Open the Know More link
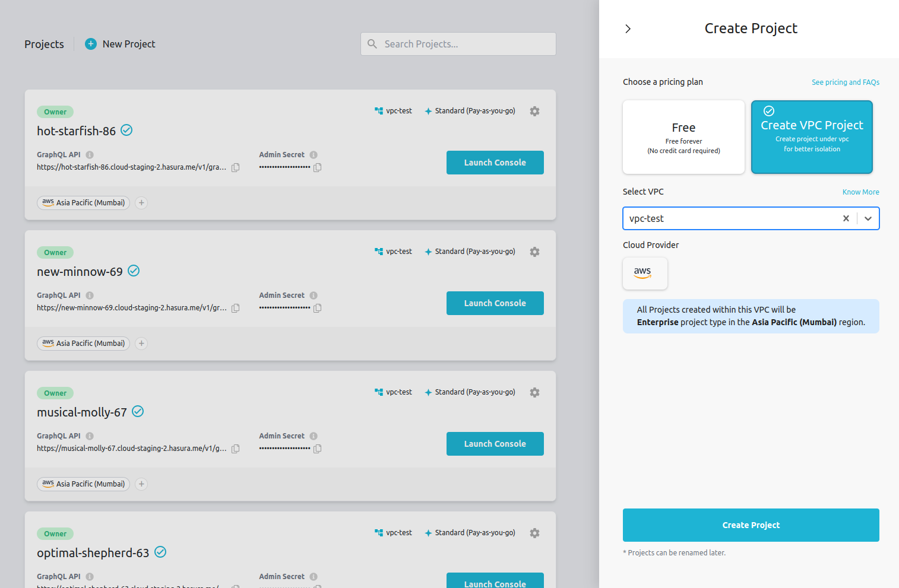 tap(860, 192)
